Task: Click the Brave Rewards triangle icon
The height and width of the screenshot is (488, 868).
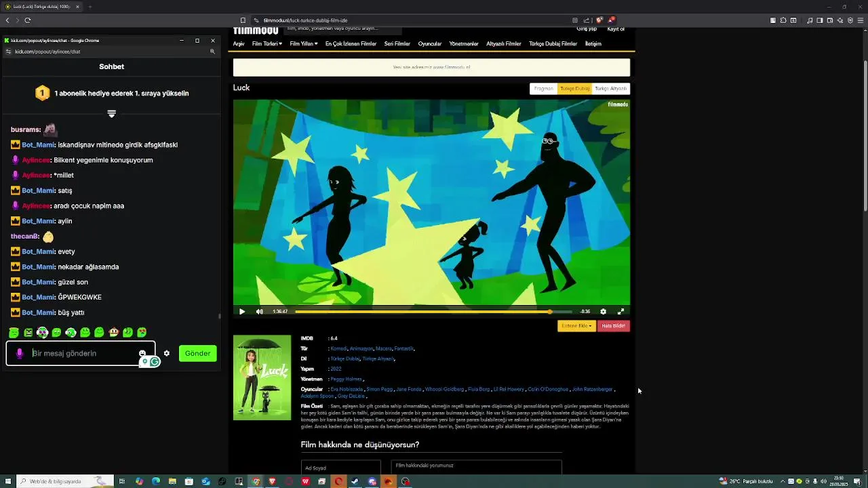Action: click(610, 20)
